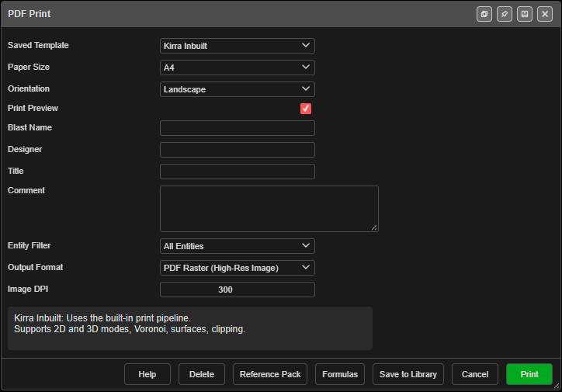Click the Delete button
The height and width of the screenshot is (392, 562).
click(x=202, y=374)
